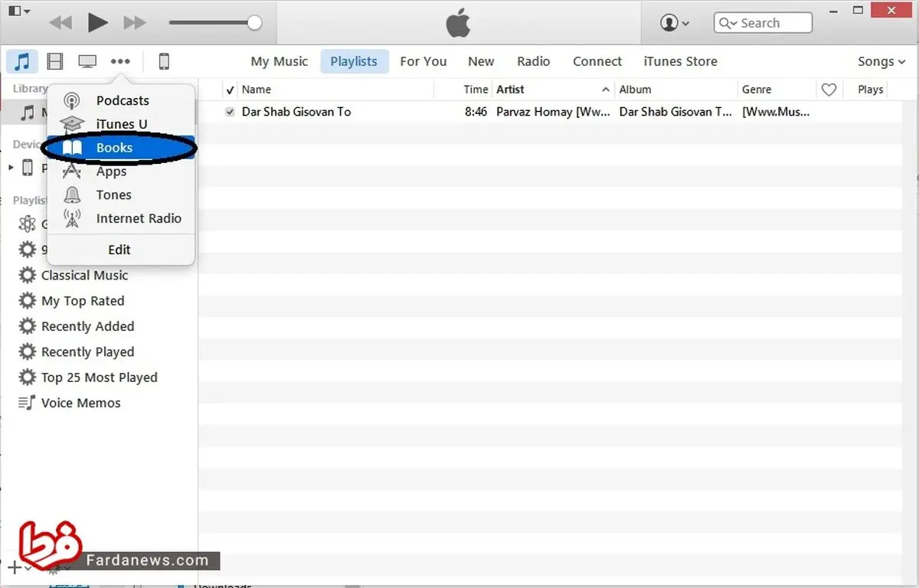
Task: Click the Voice Memos playlist icon
Action: (x=27, y=403)
